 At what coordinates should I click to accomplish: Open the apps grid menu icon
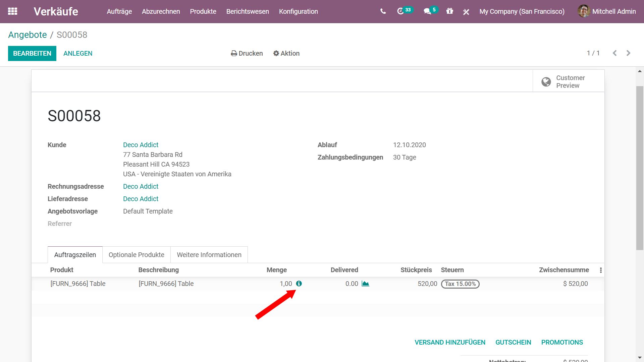click(x=12, y=11)
